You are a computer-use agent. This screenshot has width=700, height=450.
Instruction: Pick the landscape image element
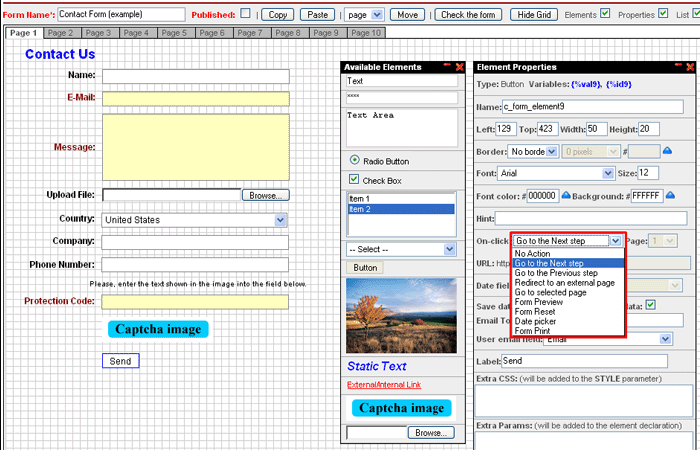(401, 316)
